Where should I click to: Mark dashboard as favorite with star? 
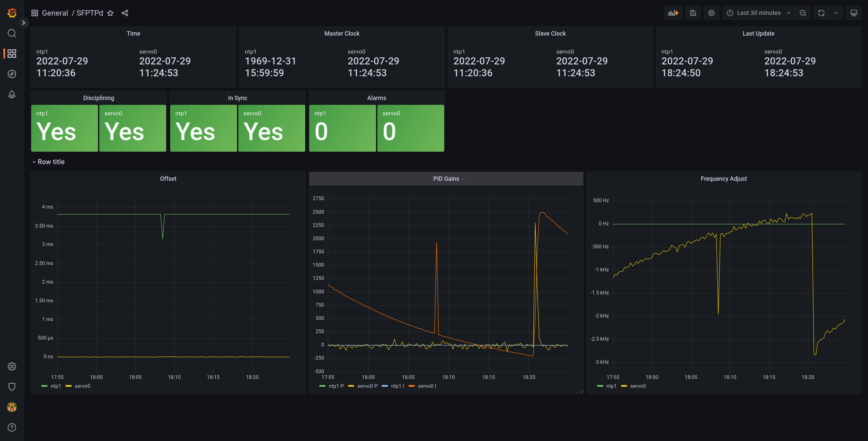pyautogui.click(x=110, y=13)
